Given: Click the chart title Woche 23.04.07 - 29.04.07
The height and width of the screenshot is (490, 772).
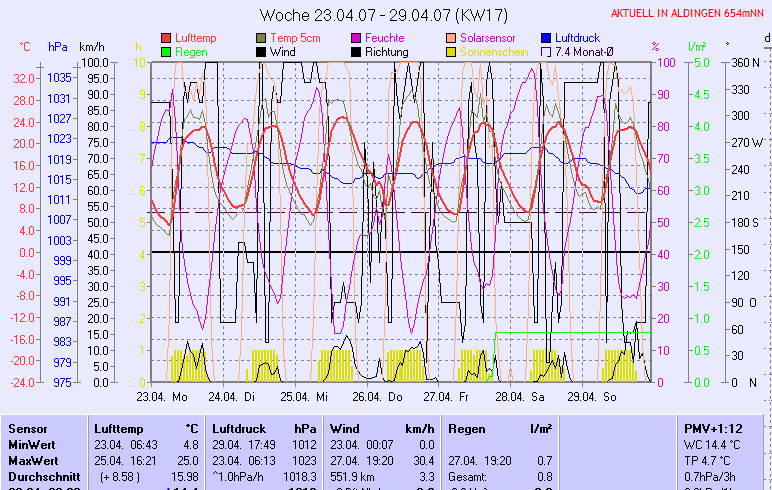Looking at the screenshot, I should [385, 15].
